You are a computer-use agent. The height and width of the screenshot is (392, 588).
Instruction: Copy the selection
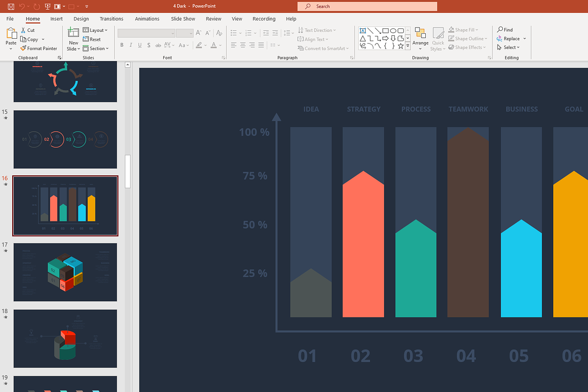pos(29,39)
